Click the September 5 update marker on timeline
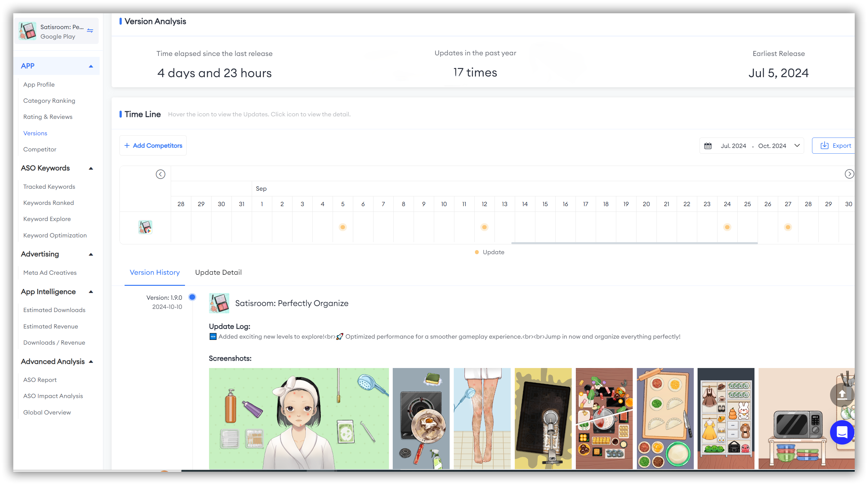The height and width of the screenshot is (485, 868). pyautogui.click(x=343, y=227)
